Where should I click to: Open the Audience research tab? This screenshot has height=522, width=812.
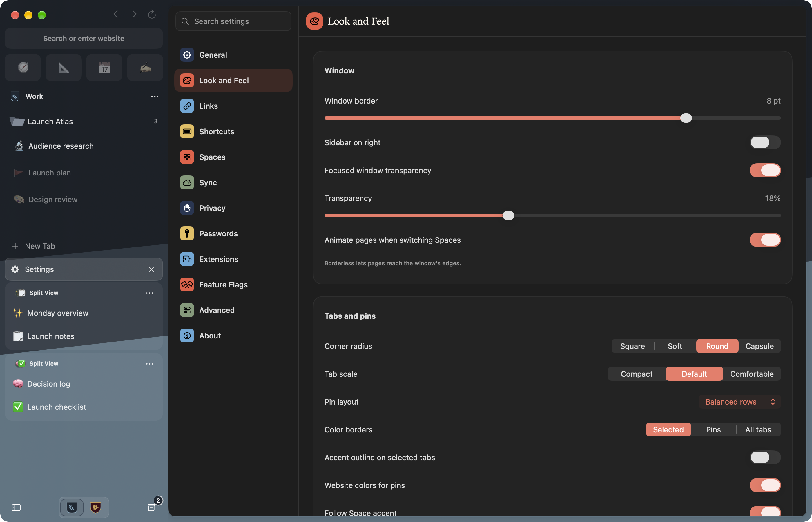coord(84,146)
